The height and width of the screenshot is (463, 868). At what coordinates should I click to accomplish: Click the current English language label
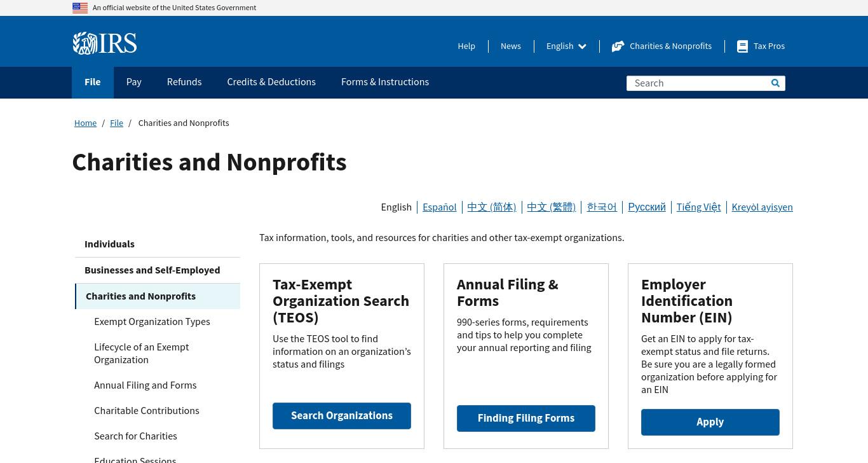click(397, 207)
